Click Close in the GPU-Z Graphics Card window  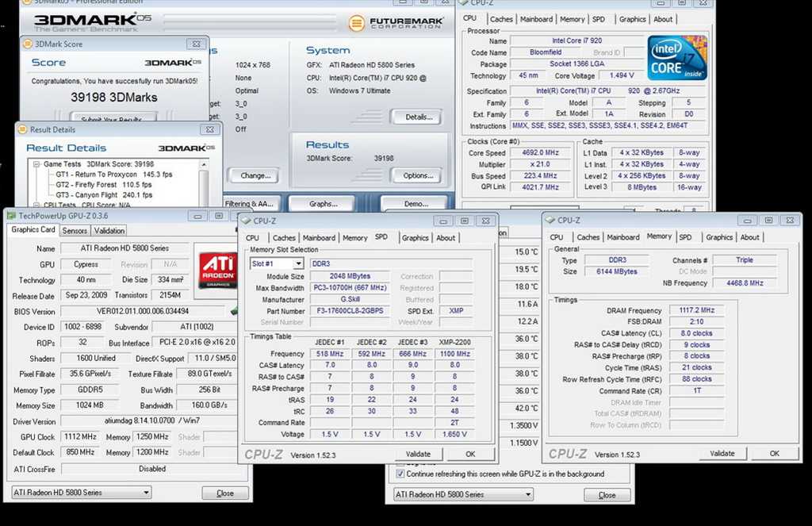tap(224, 493)
